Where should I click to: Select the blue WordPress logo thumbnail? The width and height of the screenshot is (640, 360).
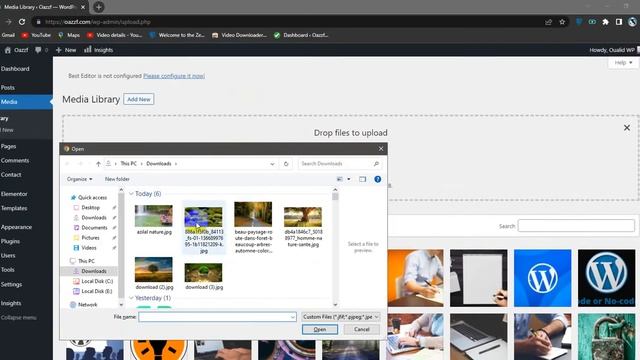tap(542, 278)
